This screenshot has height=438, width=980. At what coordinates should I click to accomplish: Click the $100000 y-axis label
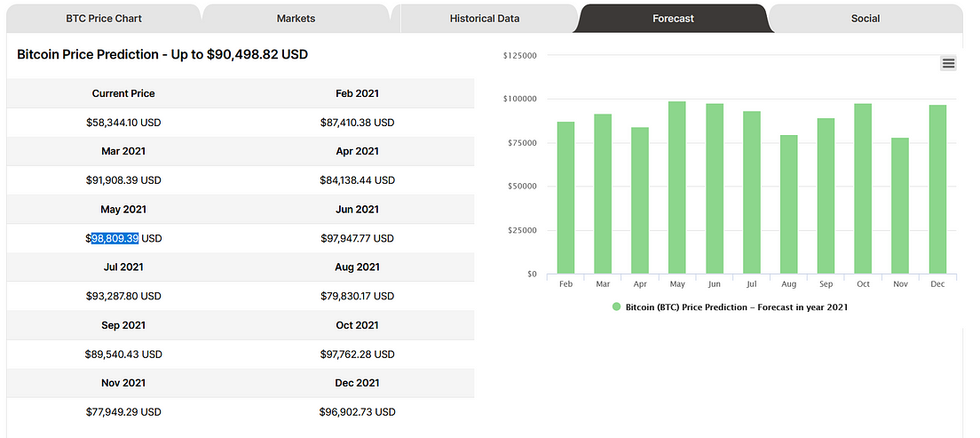pos(519,99)
